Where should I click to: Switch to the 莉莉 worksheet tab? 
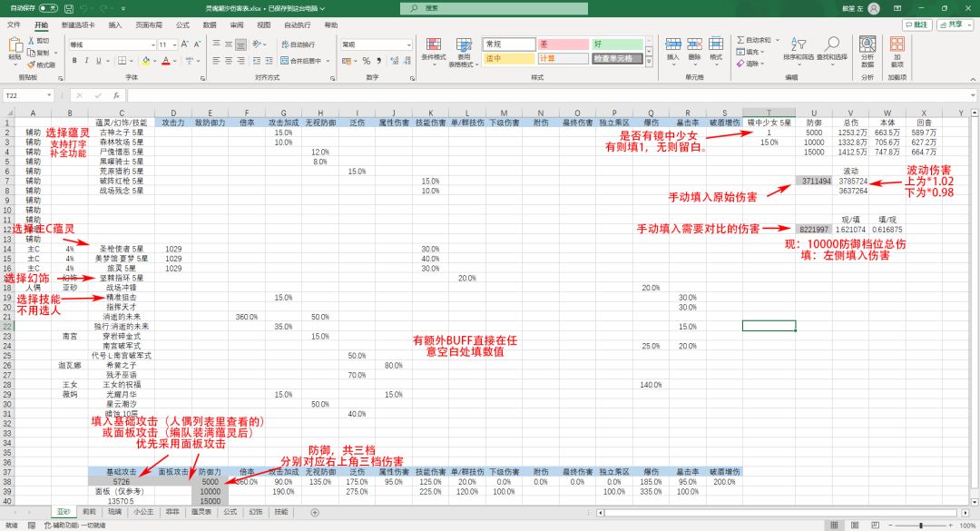click(89, 512)
